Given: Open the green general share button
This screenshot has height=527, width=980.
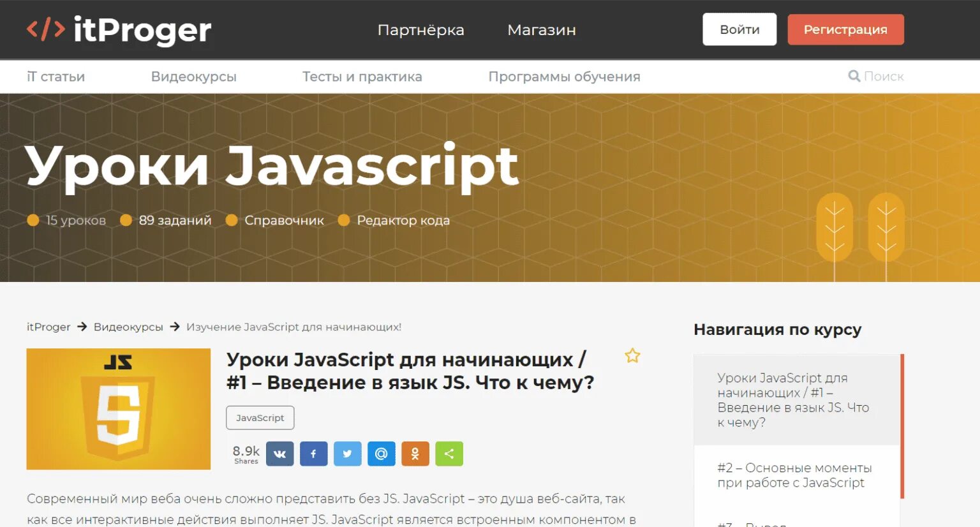Looking at the screenshot, I should coord(449,454).
